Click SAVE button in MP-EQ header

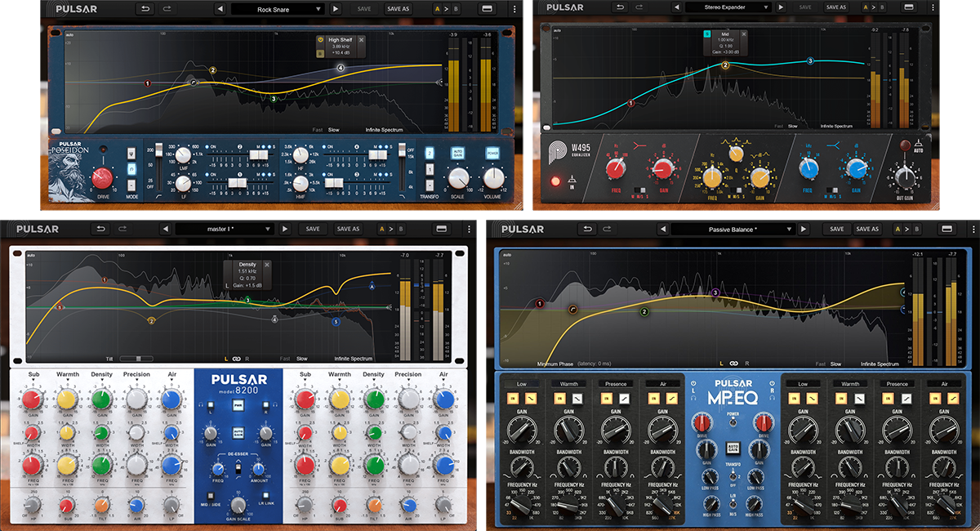[x=837, y=230]
